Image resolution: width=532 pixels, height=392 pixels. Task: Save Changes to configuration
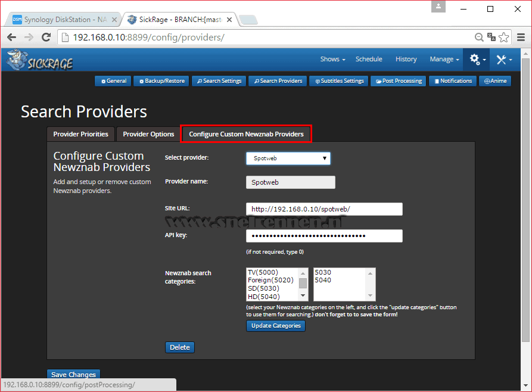pyautogui.click(x=73, y=374)
